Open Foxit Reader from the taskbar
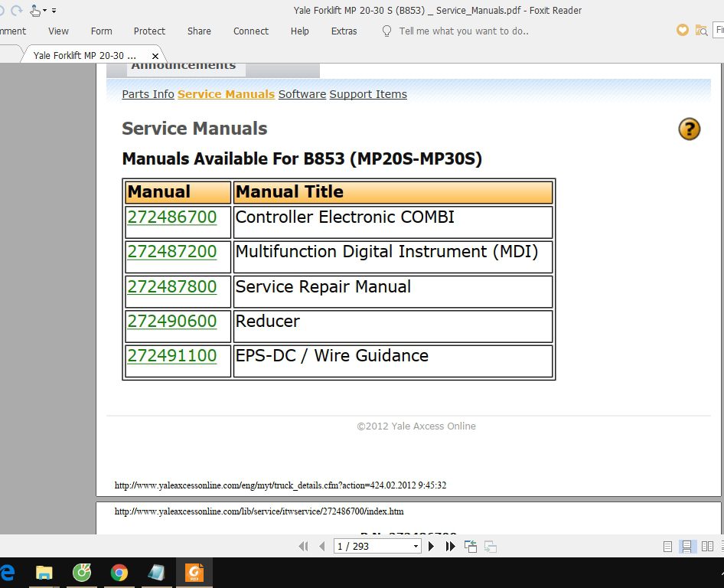 pyautogui.click(x=194, y=571)
